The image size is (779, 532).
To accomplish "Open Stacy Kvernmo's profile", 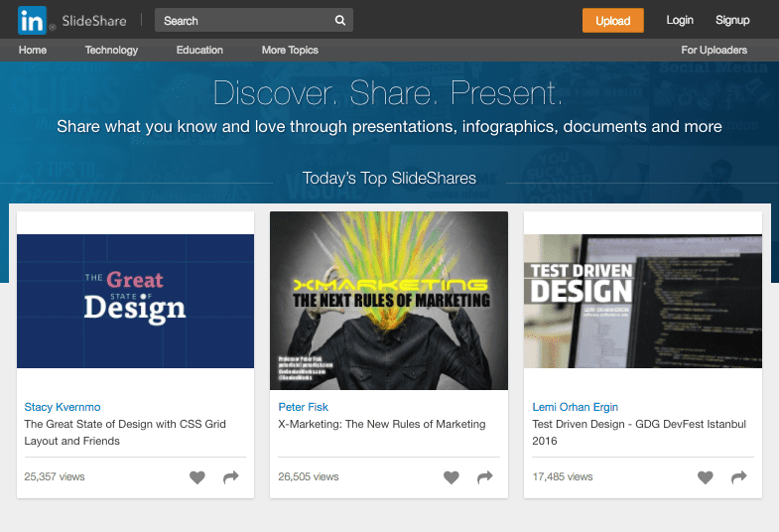I will tap(63, 407).
